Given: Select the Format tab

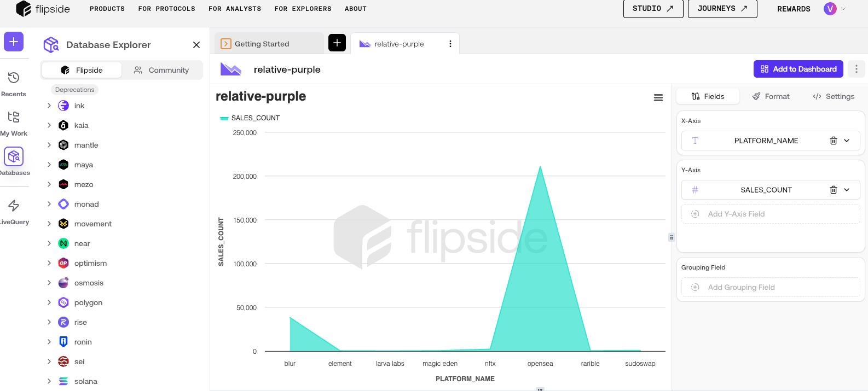Looking at the screenshot, I should [771, 96].
